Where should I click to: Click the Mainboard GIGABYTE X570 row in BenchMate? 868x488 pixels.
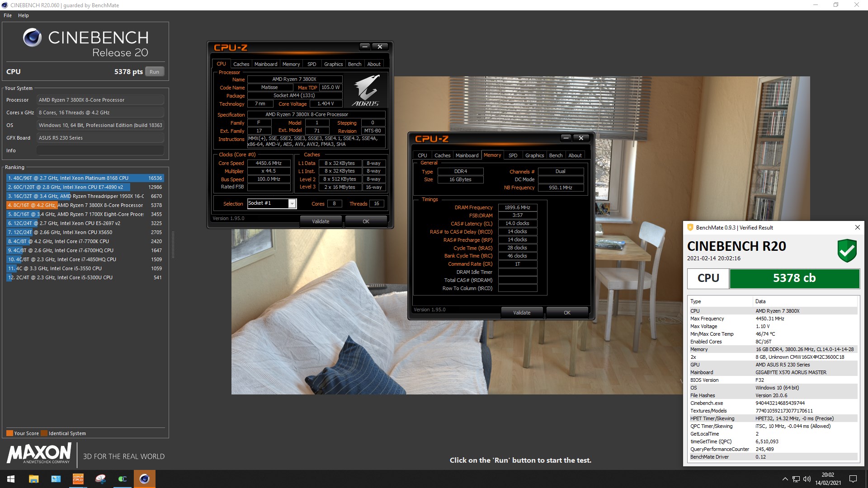coord(773,372)
